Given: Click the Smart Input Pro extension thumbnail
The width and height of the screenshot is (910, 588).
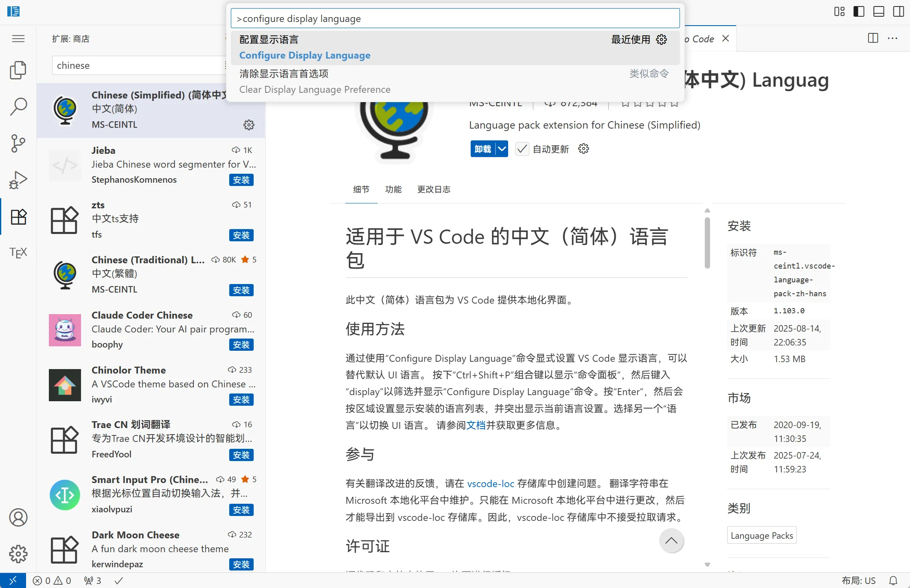Looking at the screenshot, I should (x=65, y=495).
